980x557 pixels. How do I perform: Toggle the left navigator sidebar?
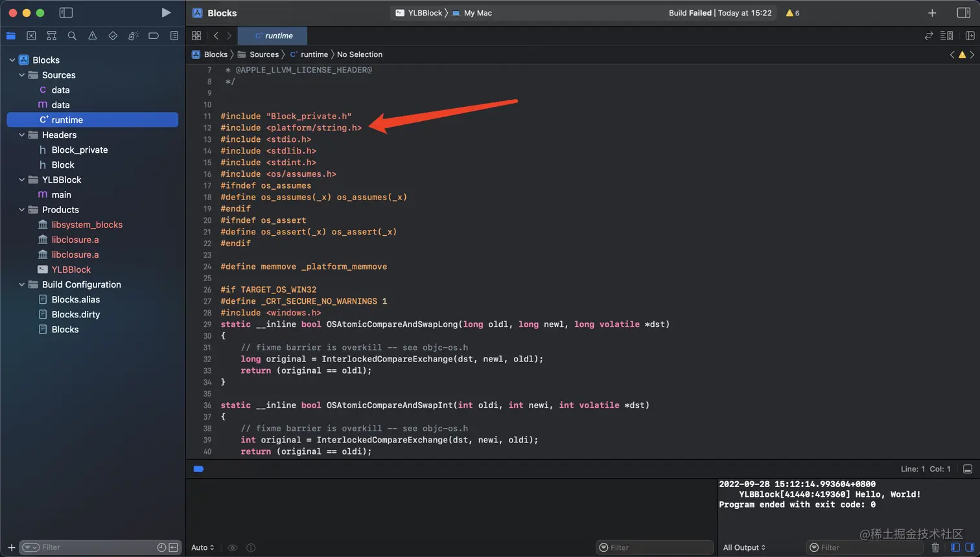click(65, 12)
